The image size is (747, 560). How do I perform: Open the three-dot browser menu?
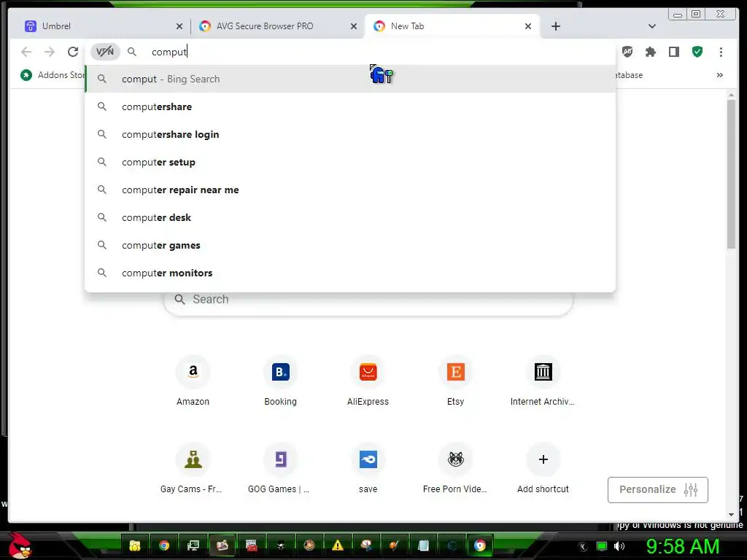[721, 52]
